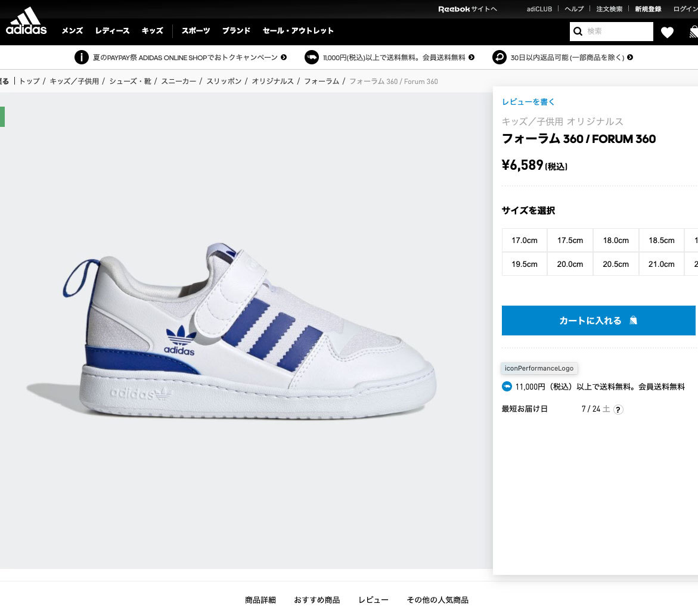Click the info icon beside PAYPAY campaign

[x=81, y=57]
